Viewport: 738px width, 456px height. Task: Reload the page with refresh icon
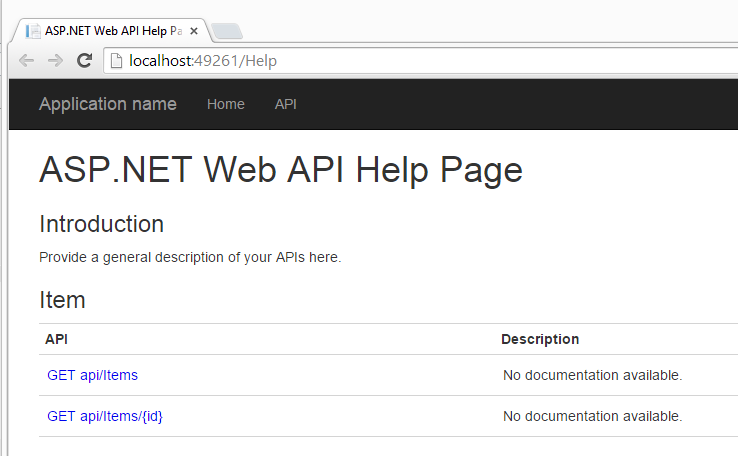(x=84, y=60)
